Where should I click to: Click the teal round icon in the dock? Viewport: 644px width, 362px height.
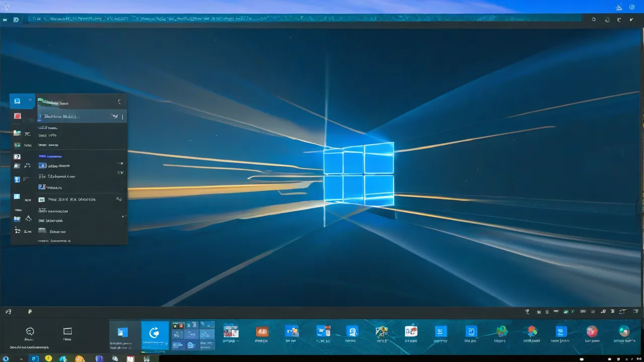coord(624,331)
